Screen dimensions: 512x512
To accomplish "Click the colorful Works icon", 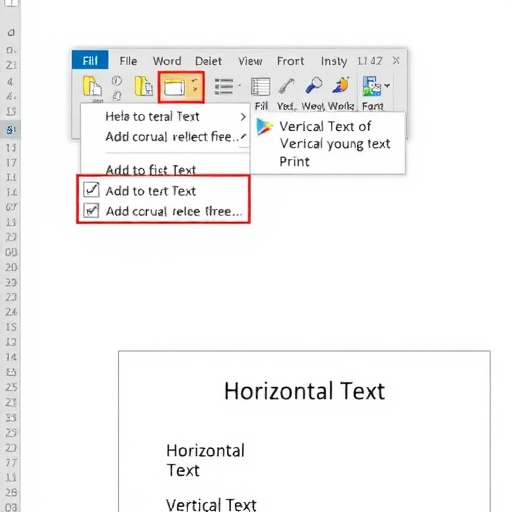I will [341, 85].
